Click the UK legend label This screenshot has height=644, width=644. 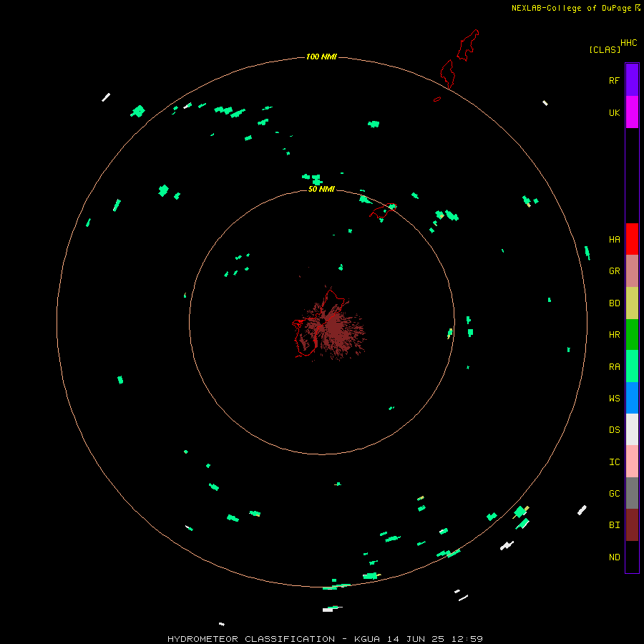[614, 112]
